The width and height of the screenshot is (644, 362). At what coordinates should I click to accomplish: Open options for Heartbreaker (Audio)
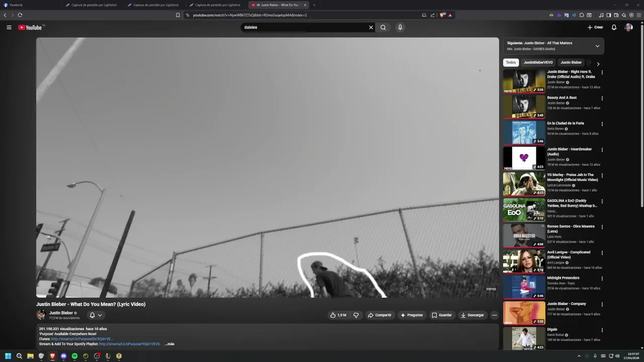602,150
